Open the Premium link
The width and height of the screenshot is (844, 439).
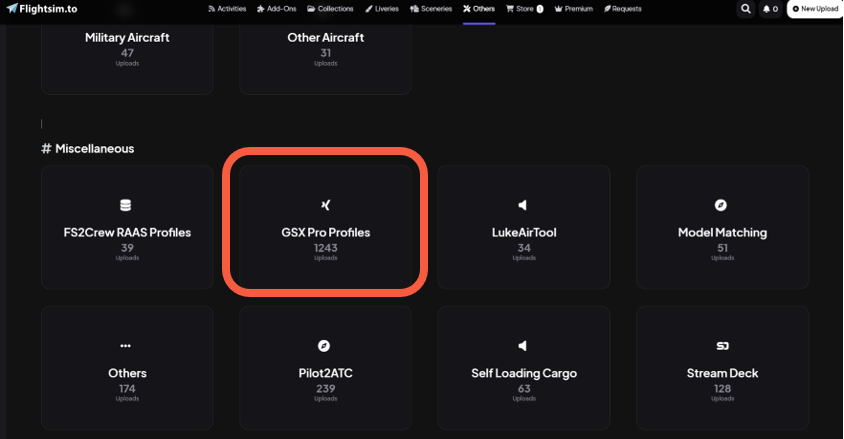point(574,9)
